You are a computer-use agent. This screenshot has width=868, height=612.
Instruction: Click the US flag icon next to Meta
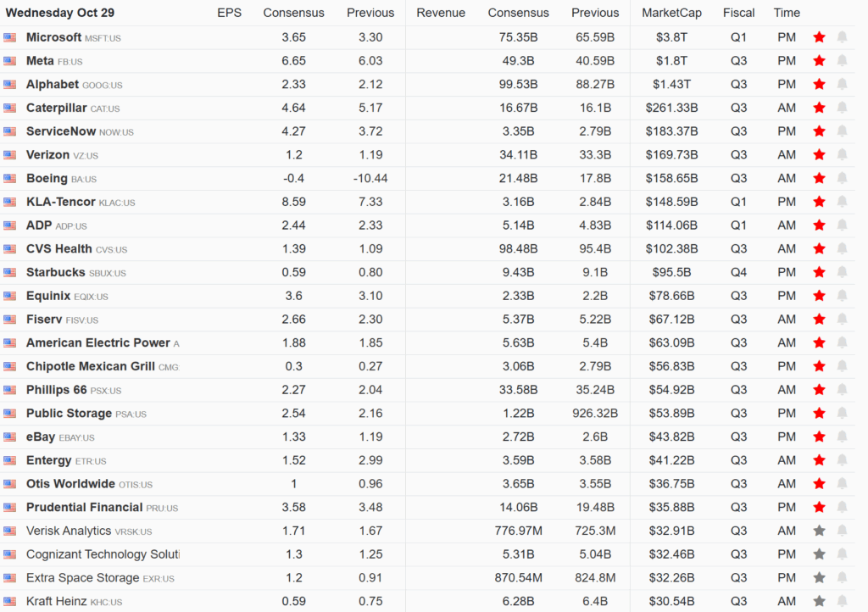pyautogui.click(x=8, y=60)
